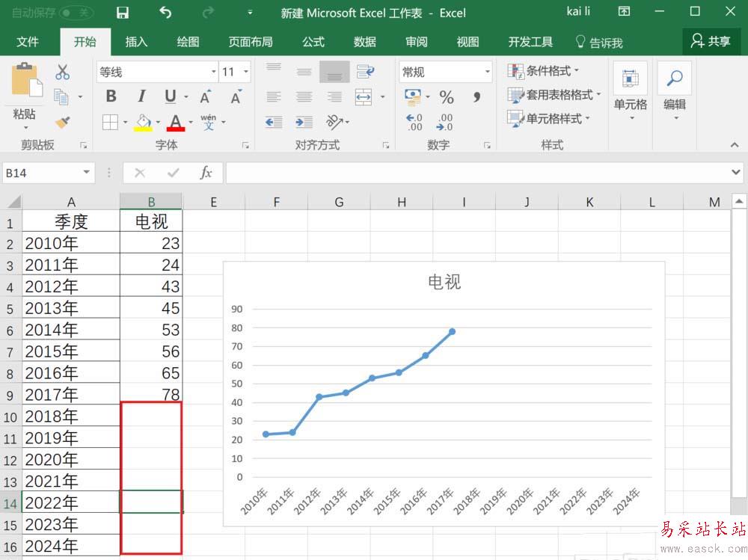Click the 粘贴 paste icon
This screenshot has height=560, width=748.
(x=26, y=80)
